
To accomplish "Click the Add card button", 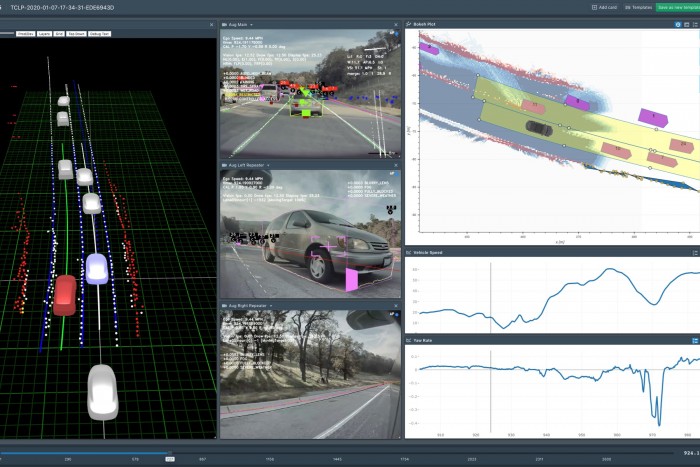I will (x=603, y=6).
